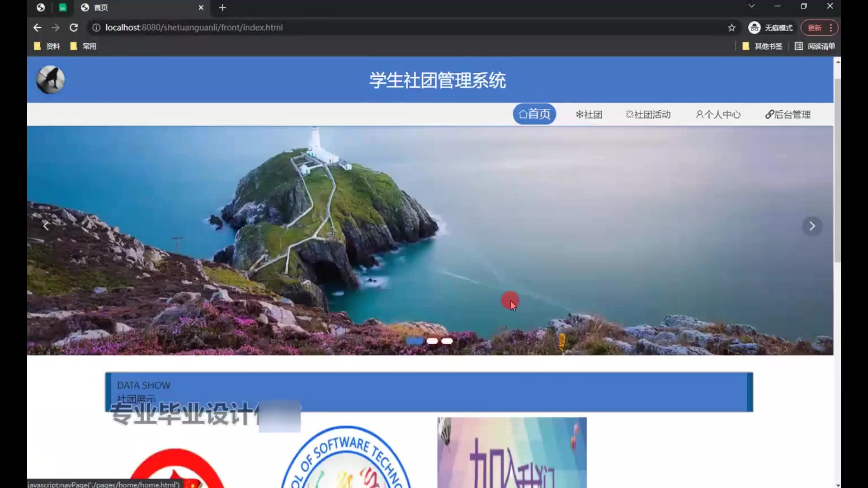Open the 个人中心 navigation item

click(718, 114)
